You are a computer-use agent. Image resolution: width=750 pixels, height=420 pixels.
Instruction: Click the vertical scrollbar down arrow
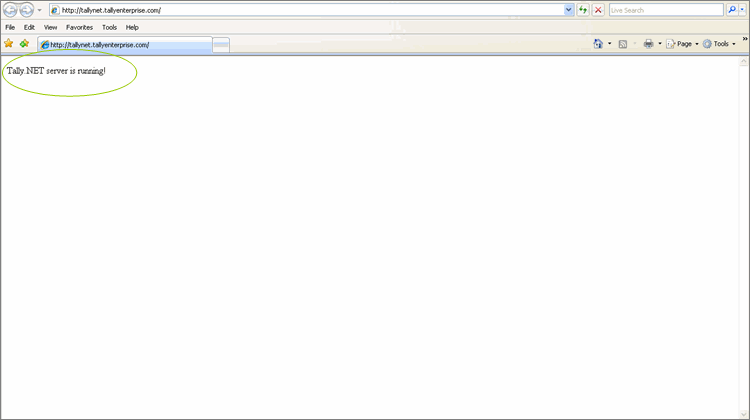743,414
